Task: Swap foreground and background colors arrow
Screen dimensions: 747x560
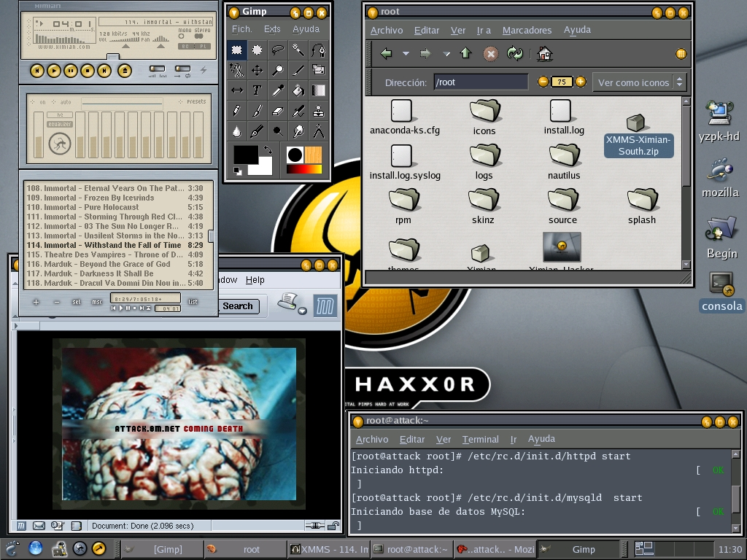Action: (268, 149)
